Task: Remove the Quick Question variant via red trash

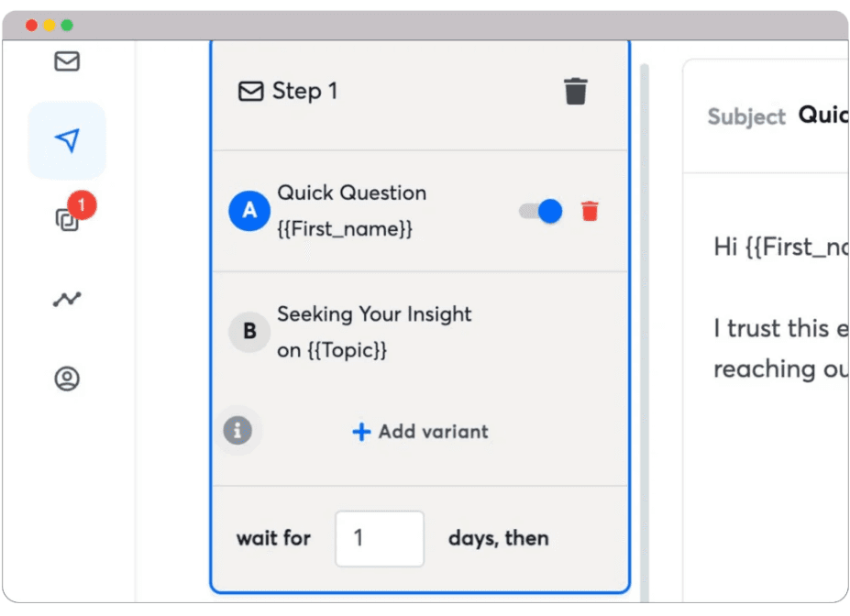Action: (x=591, y=211)
